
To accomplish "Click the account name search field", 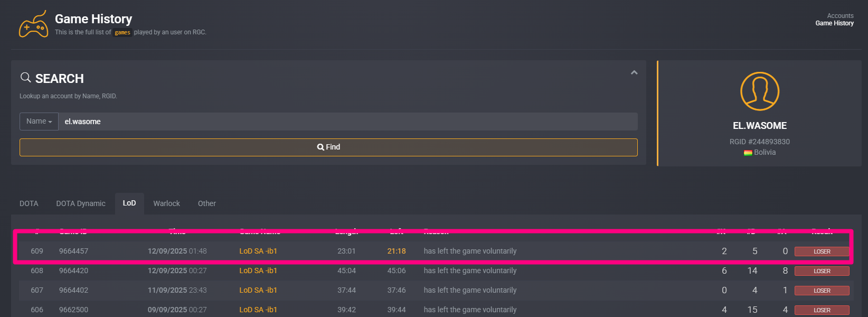I will 348,122.
